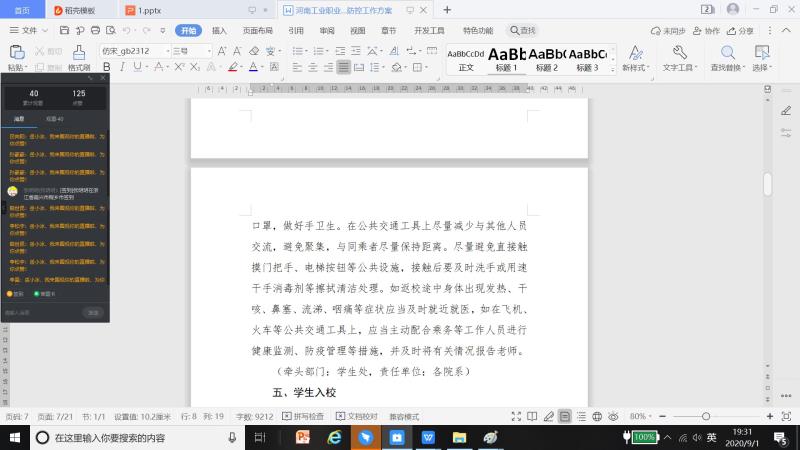This screenshot has width=800, height=450.
Task: Toggle italic formatting in the ribbon
Action: (121, 68)
